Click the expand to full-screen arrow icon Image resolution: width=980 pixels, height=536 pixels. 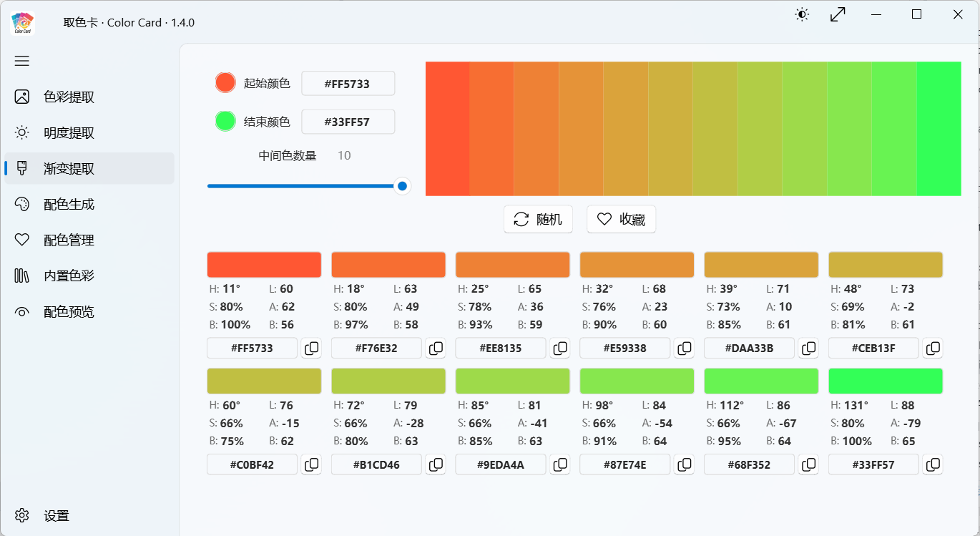(x=838, y=14)
